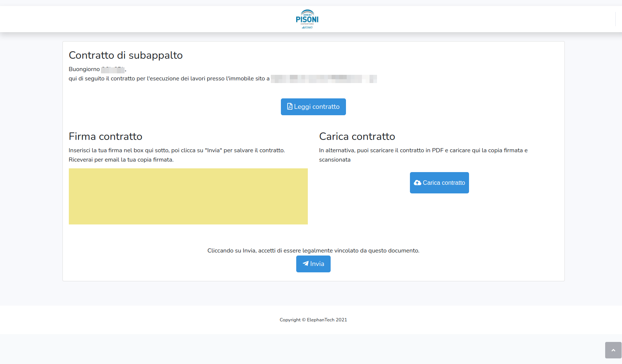Click the Copyright ElephanTech 2021 footer
This screenshot has height=364, width=622.
point(313,320)
